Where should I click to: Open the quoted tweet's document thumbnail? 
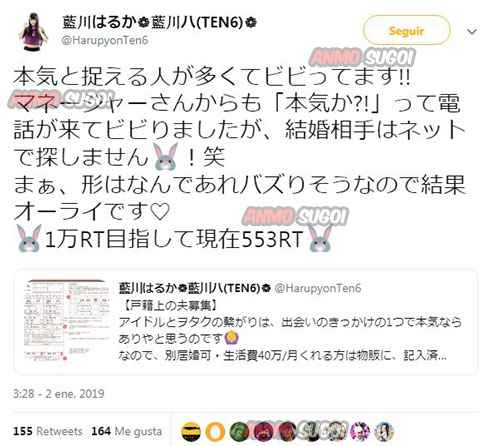(x=67, y=321)
